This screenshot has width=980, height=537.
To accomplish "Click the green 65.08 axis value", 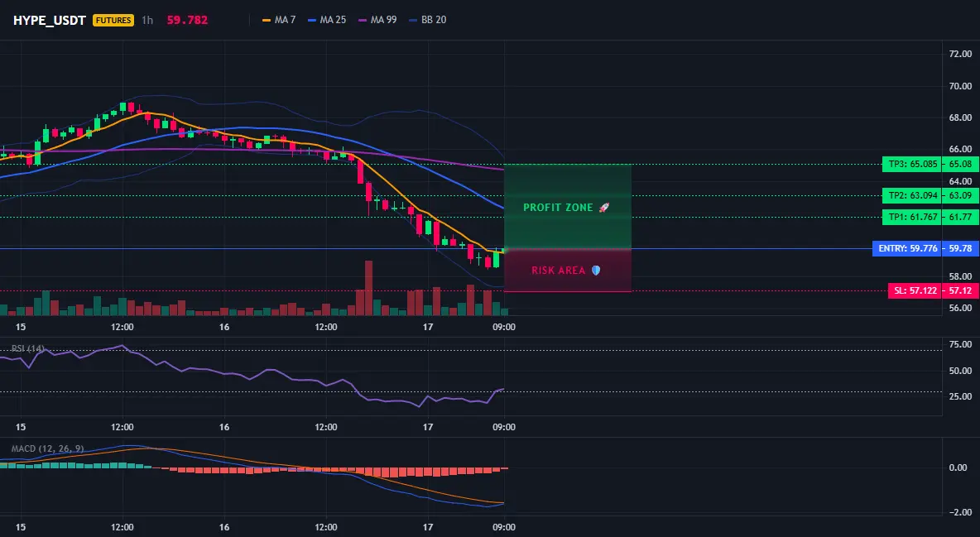I will (961, 165).
